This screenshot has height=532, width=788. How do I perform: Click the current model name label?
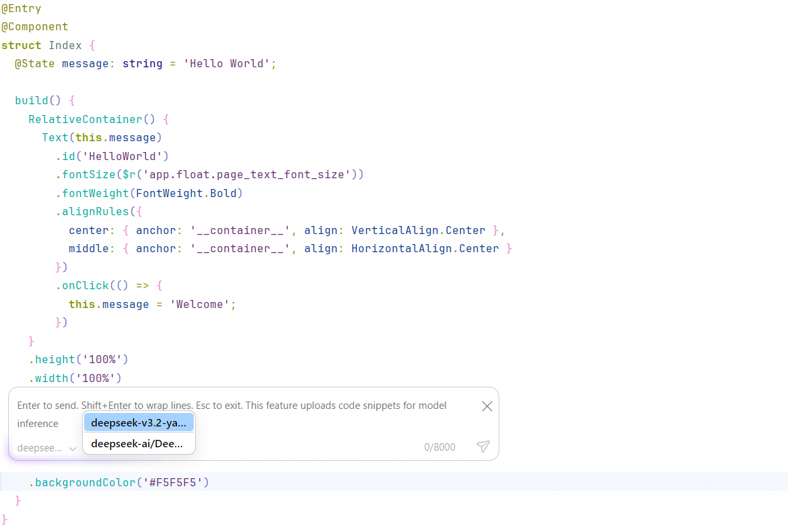[40, 448]
